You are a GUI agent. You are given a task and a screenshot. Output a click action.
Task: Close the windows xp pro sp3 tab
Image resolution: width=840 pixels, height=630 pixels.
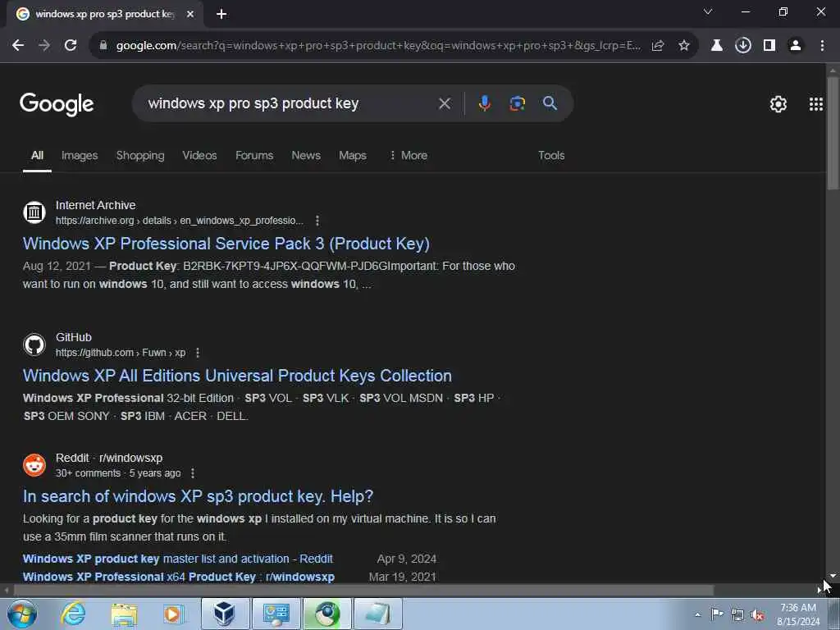tap(190, 14)
